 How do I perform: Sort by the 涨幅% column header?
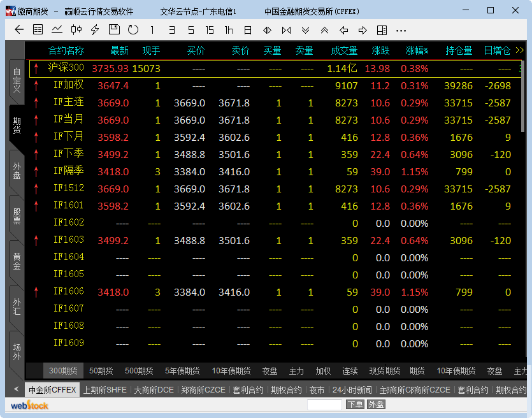pyautogui.click(x=417, y=51)
